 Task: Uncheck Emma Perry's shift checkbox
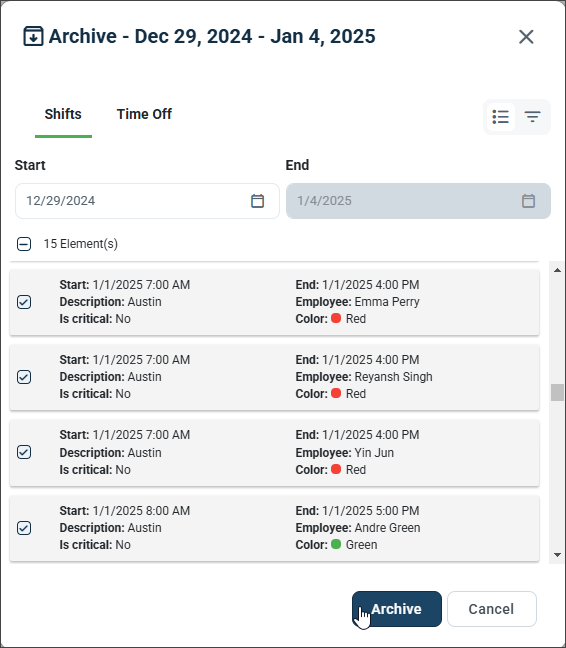24,302
